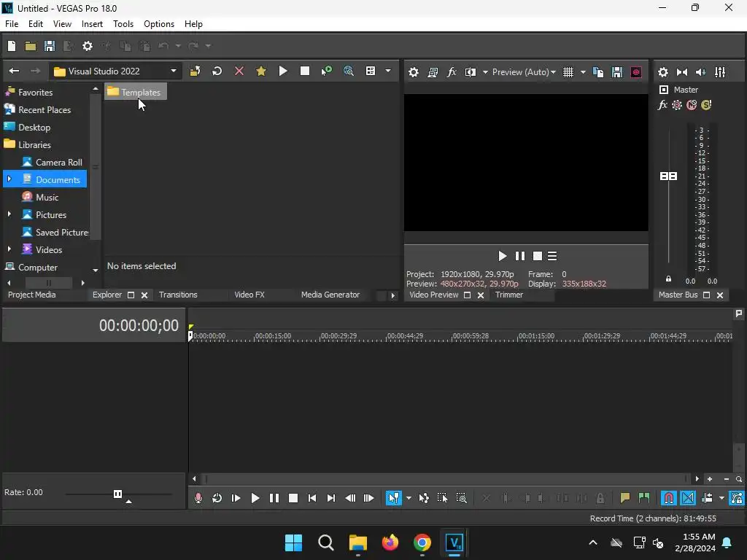Save the project with the floppy icon
The width and height of the screenshot is (747, 560).
pyautogui.click(x=50, y=46)
